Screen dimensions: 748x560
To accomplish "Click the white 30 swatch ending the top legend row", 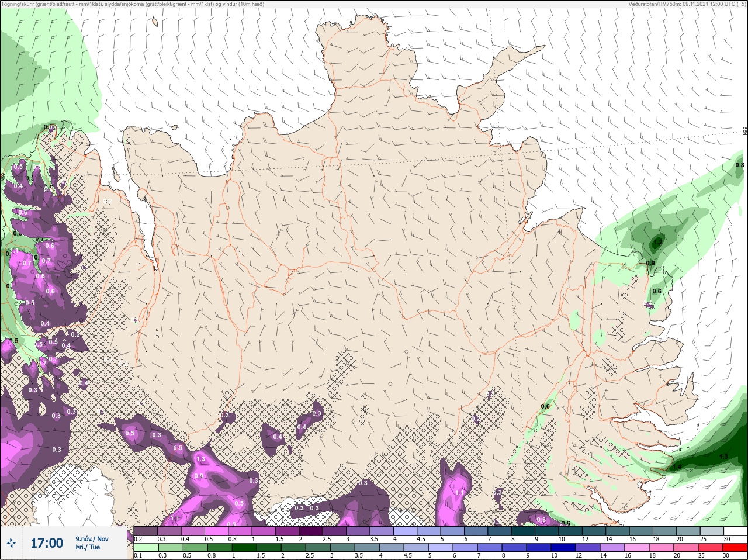I will point(735,531).
